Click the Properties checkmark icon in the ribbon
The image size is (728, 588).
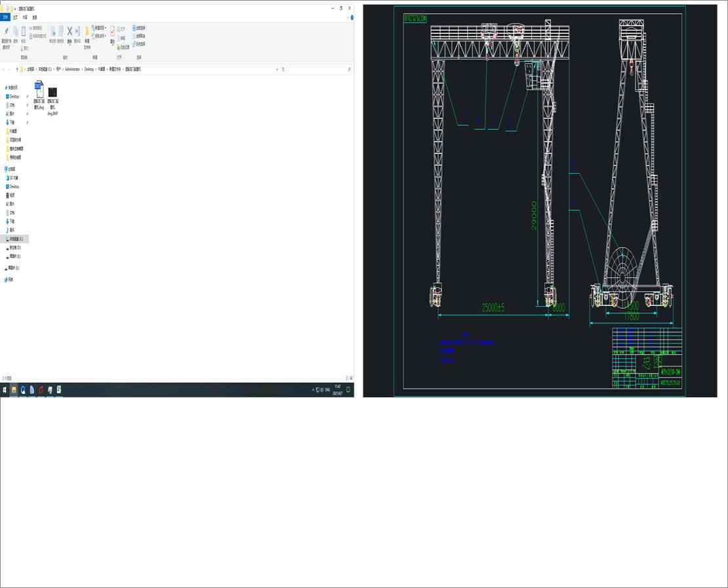[x=112, y=31]
